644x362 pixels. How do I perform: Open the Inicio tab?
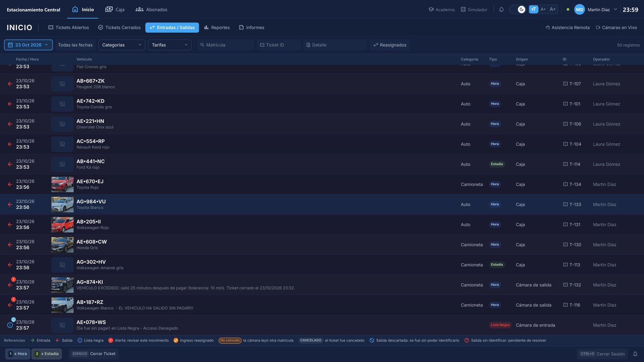coord(83,9)
